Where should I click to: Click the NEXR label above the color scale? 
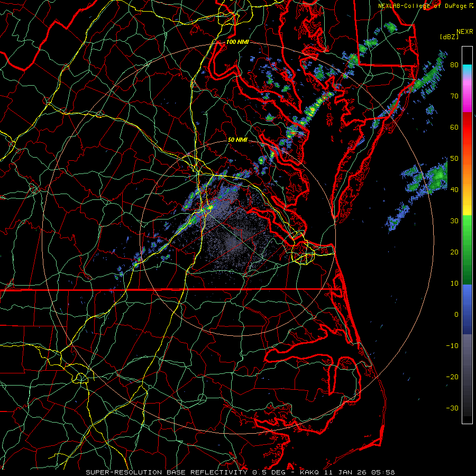click(465, 32)
